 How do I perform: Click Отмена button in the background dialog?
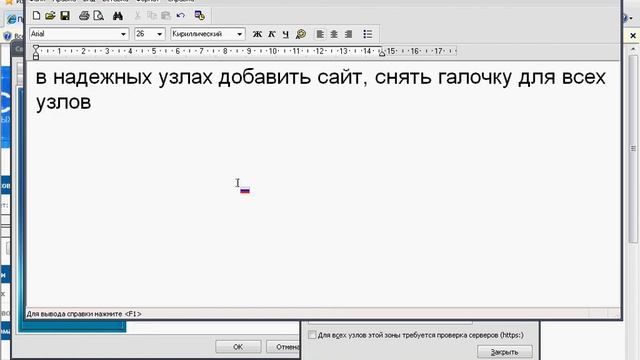284,347
